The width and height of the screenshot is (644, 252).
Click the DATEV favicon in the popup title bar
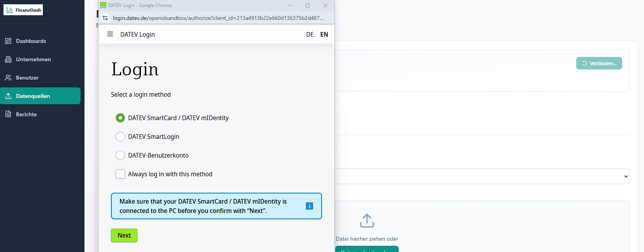103,5
